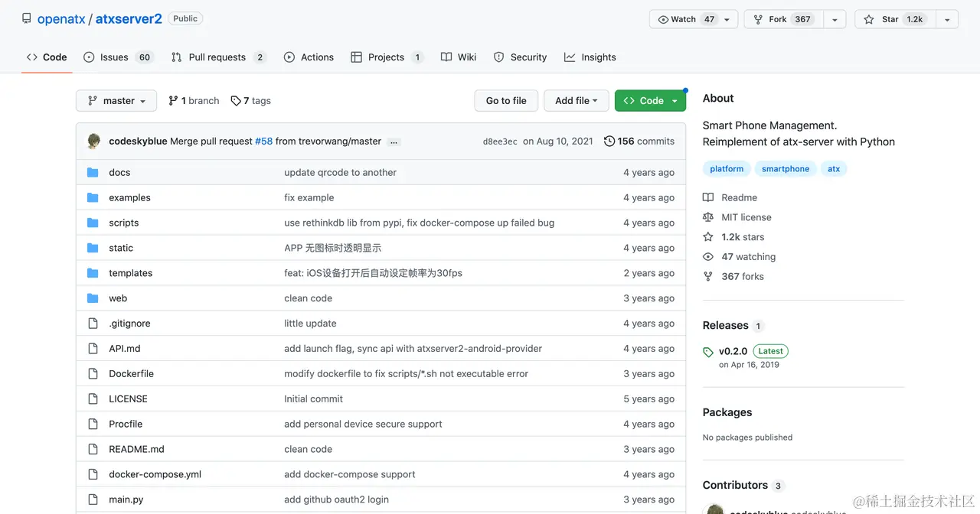Click the star icon next to 1.2k stars
Image resolution: width=980 pixels, height=514 pixels.
[x=708, y=237]
